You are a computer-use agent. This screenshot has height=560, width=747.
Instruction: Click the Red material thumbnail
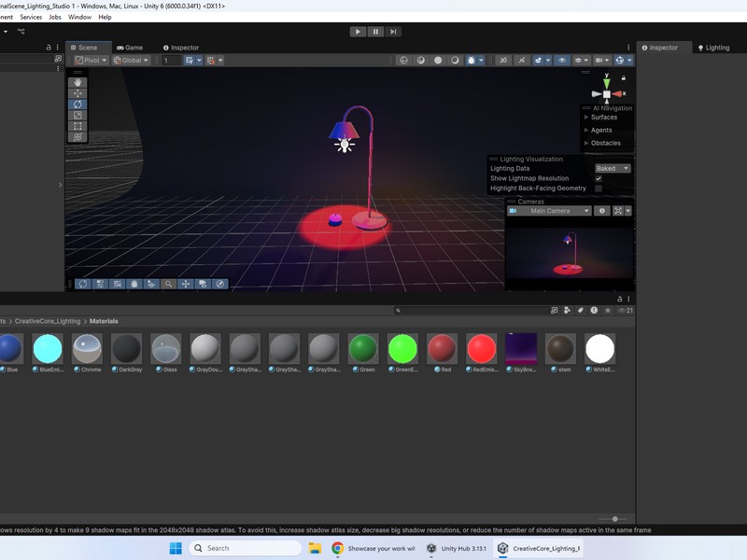tap(442, 349)
